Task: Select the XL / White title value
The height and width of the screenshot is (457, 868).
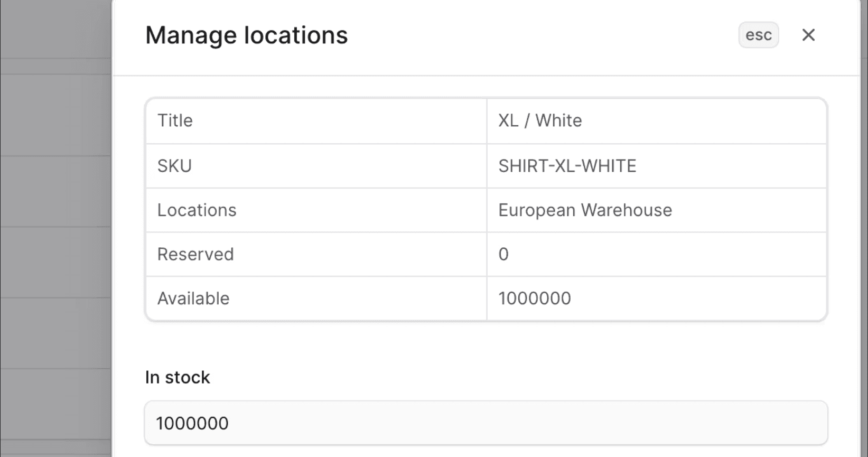Action: (540, 121)
